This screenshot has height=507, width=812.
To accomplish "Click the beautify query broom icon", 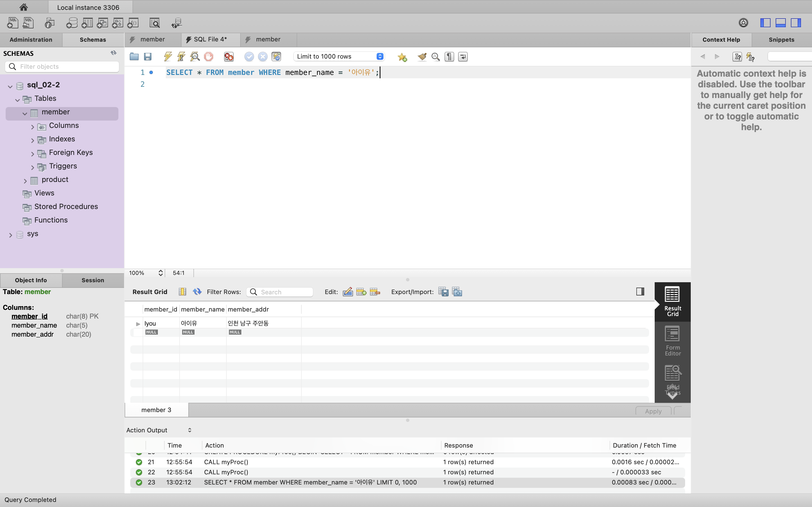I will 422,57.
